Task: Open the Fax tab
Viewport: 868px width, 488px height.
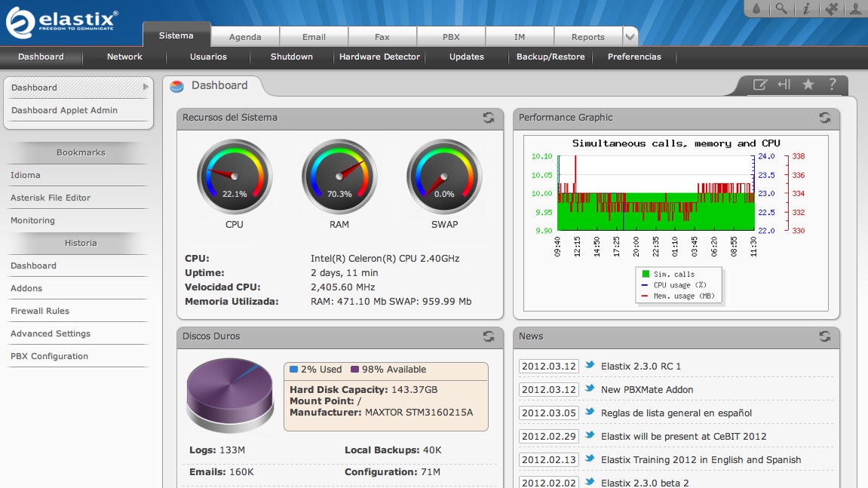Action: coord(382,36)
